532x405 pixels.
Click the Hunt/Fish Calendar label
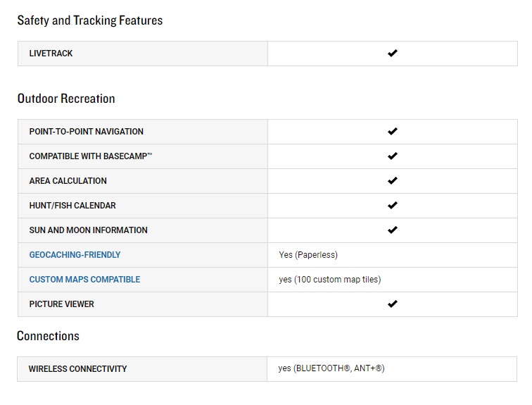pos(72,206)
